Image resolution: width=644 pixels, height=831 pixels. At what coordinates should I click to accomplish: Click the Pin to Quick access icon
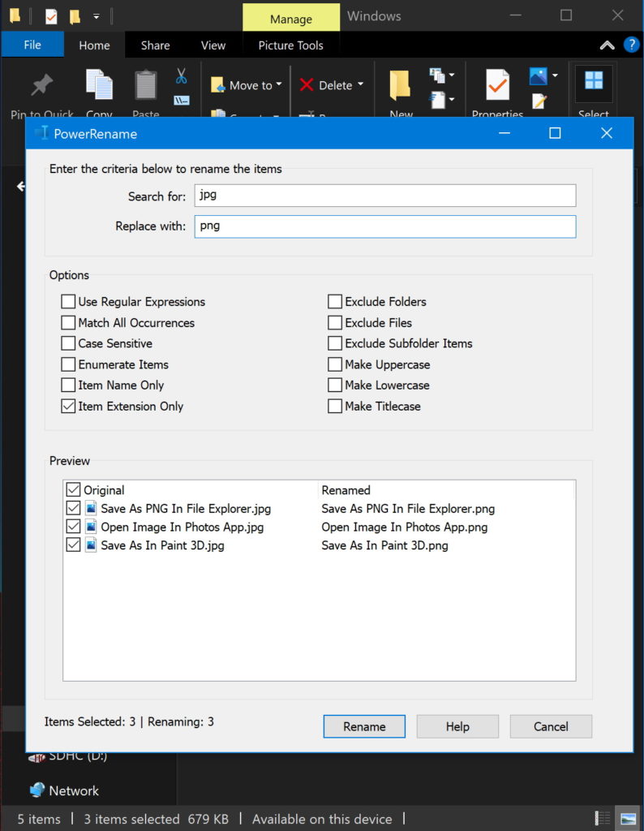pos(42,85)
